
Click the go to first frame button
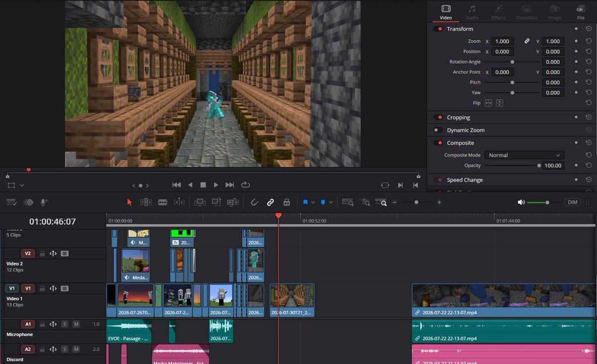(x=176, y=185)
